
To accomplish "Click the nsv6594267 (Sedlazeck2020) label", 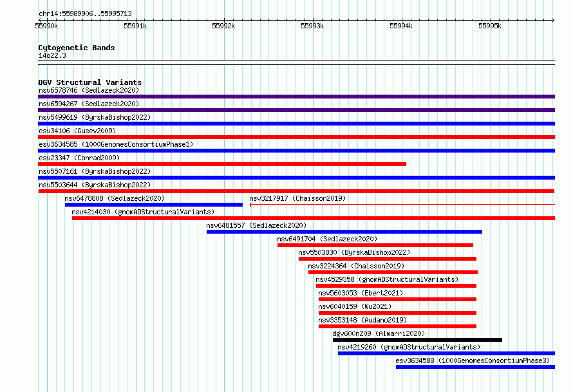I will click(x=89, y=104).
